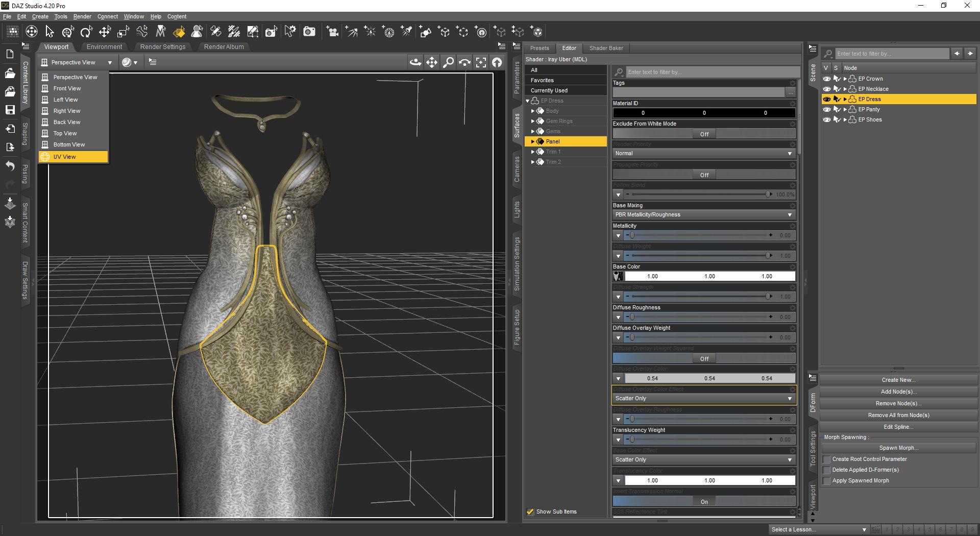Expand the Body surface tree item
The image size is (980, 536).
(533, 111)
